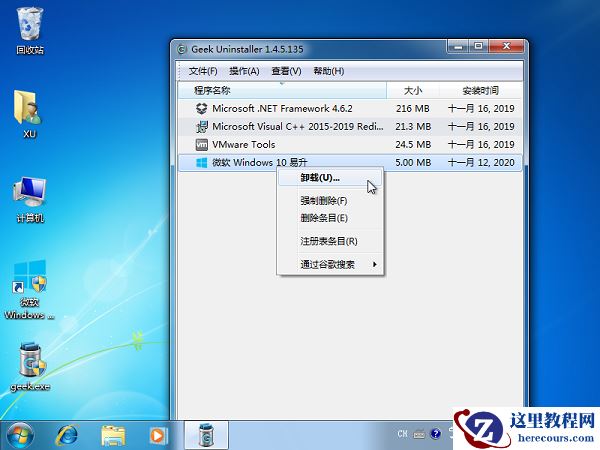The height and width of the screenshot is (450, 600).
Task: Choose 强制删除(F) from the context menu
Action: tap(330, 201)
